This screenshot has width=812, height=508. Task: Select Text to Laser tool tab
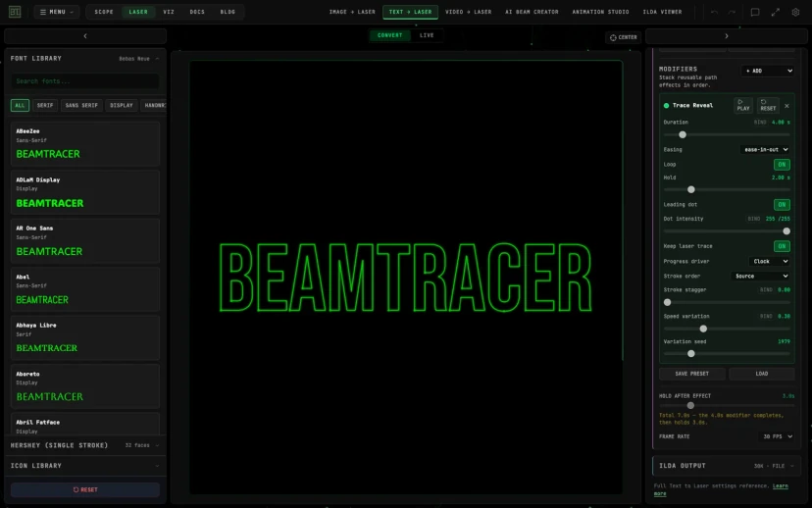click(410, 12)
